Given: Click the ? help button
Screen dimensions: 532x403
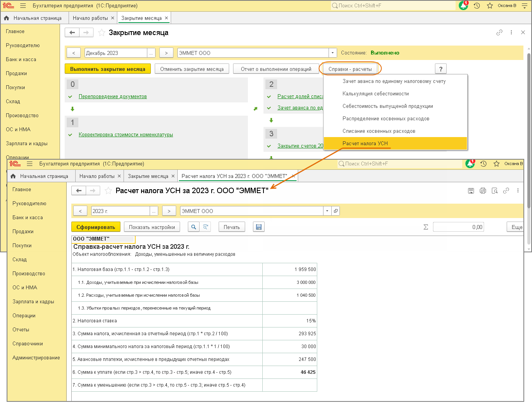Looking at the screenshot, I should pos(441,69).
